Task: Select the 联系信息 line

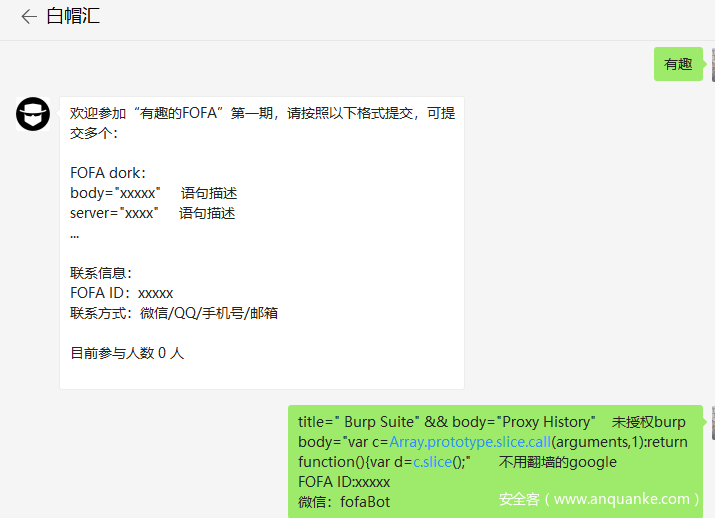Action: [x=101, y=273]
